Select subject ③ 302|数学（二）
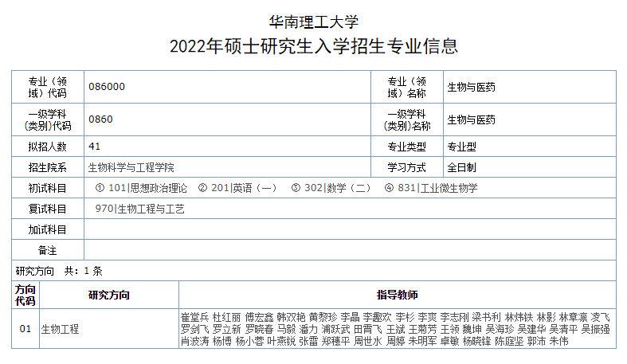This screenshot has height=364, width=627. pos(331,188)
